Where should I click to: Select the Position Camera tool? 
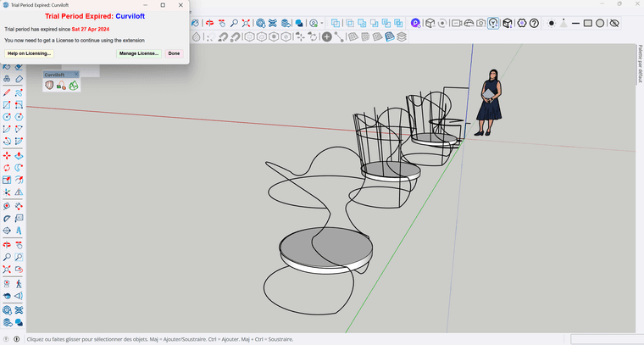[x=7, y=284]
